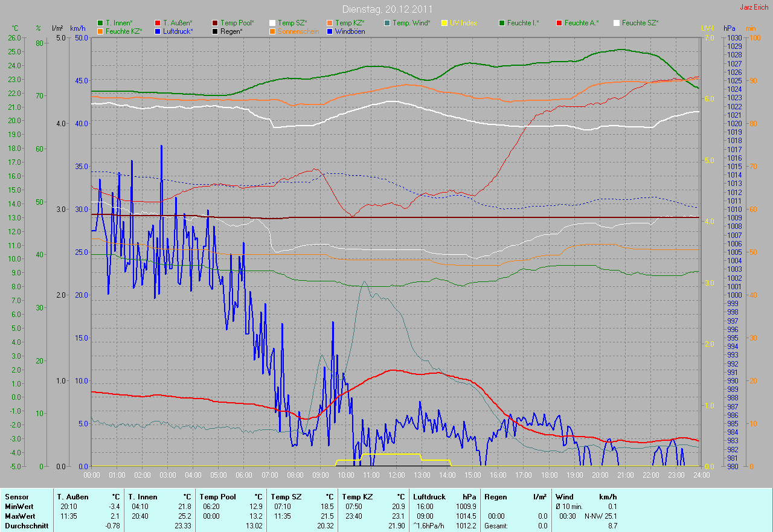Image resolution: width=773 pixels, height=532 pixels.
Task: Click the black Regen legend square
Action: [215, 31]
